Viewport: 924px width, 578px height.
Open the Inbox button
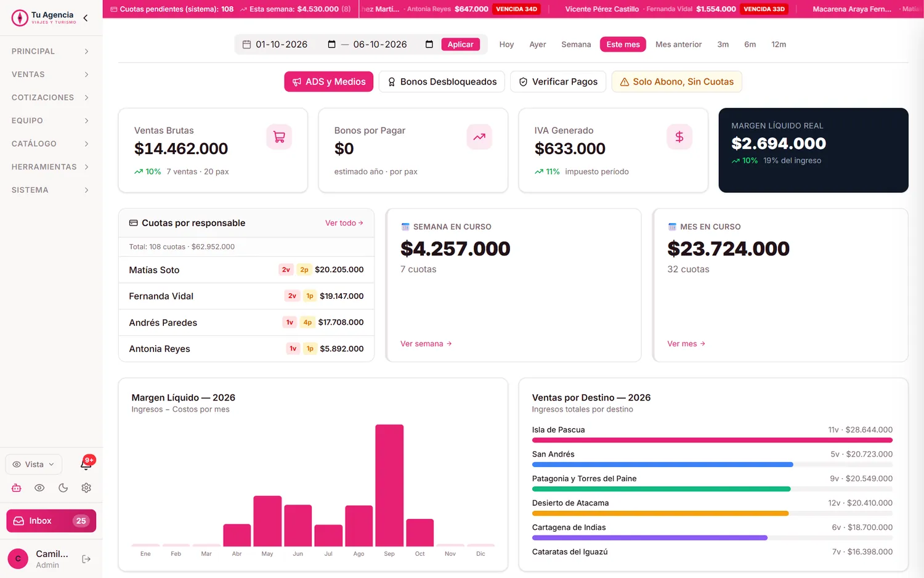click(x=51, y=521)
